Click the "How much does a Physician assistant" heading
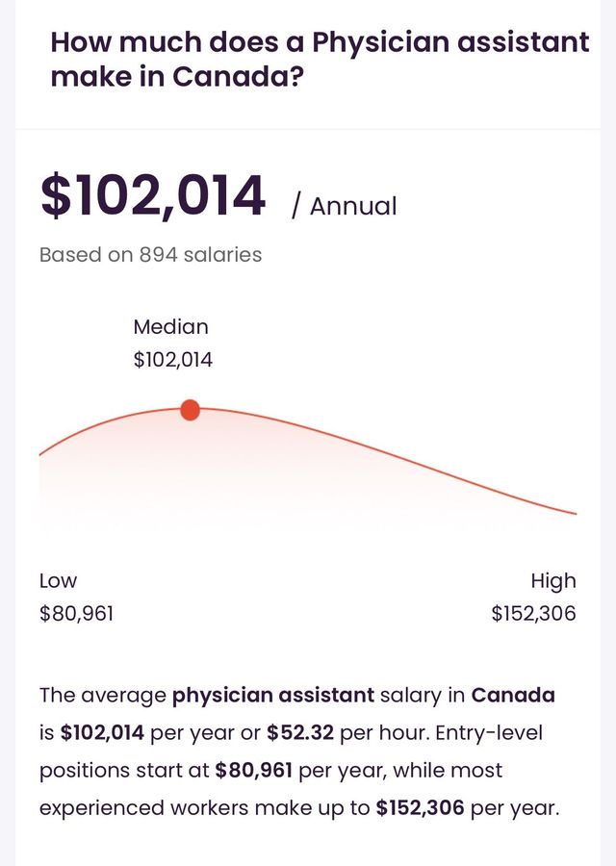 [320, 42]
